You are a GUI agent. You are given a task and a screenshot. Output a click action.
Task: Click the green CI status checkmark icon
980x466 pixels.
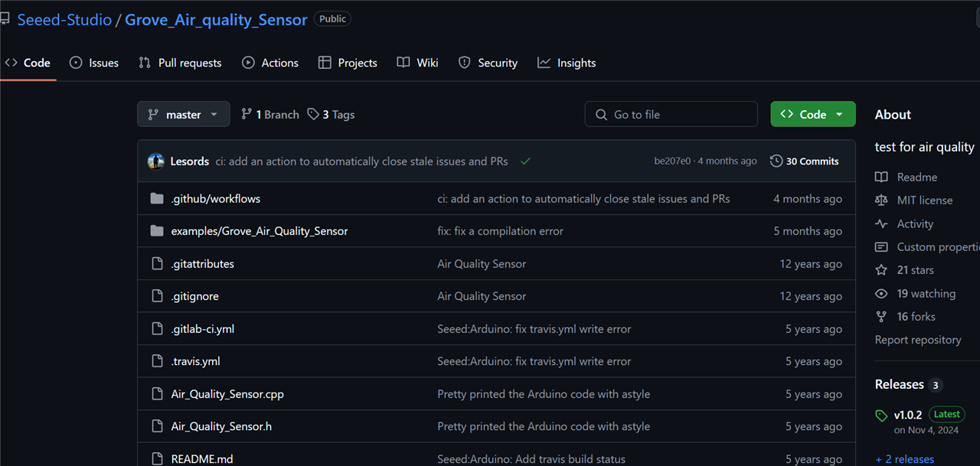525,161
